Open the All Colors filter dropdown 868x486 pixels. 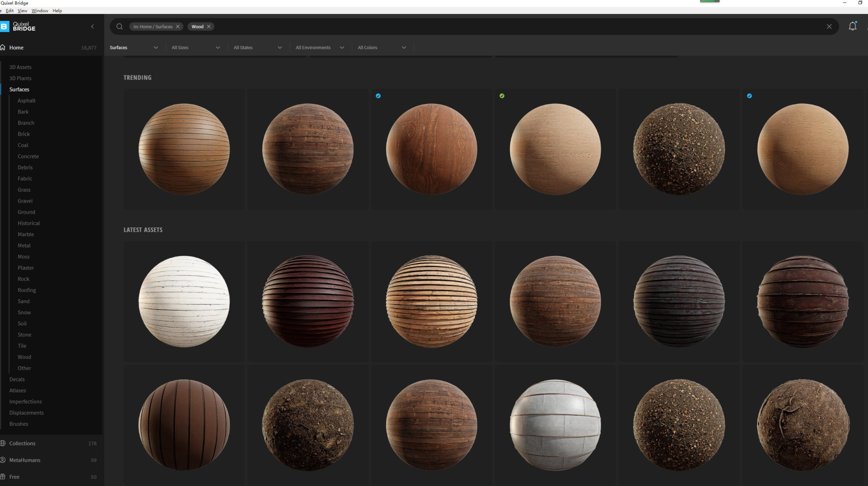pos(382,48)
